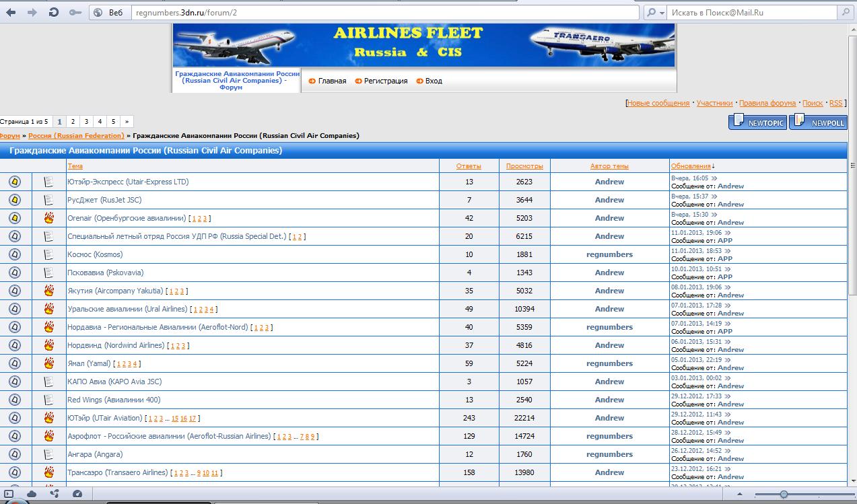Sort topics by the Тема column header

75,166
